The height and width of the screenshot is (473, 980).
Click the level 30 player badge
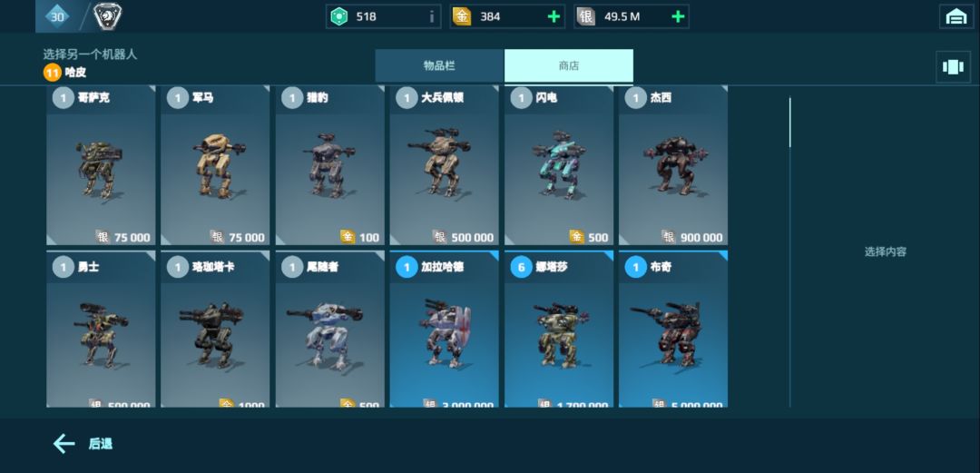[57, 16]
